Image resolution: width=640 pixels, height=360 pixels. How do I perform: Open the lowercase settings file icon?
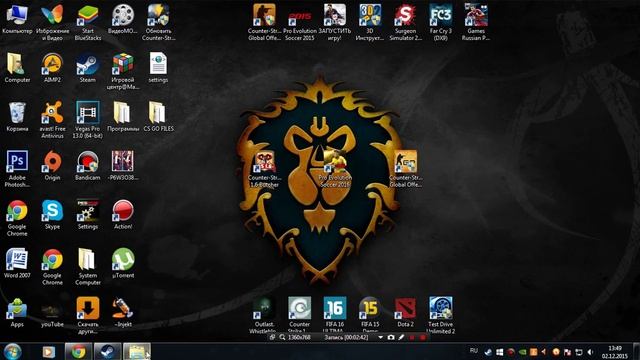pos(158,68)
